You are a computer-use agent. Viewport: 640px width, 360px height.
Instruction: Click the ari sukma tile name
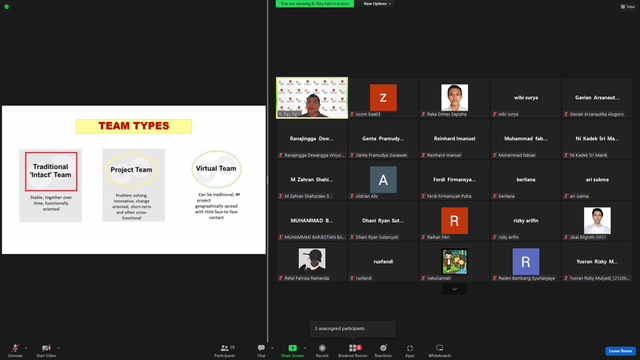597,179
